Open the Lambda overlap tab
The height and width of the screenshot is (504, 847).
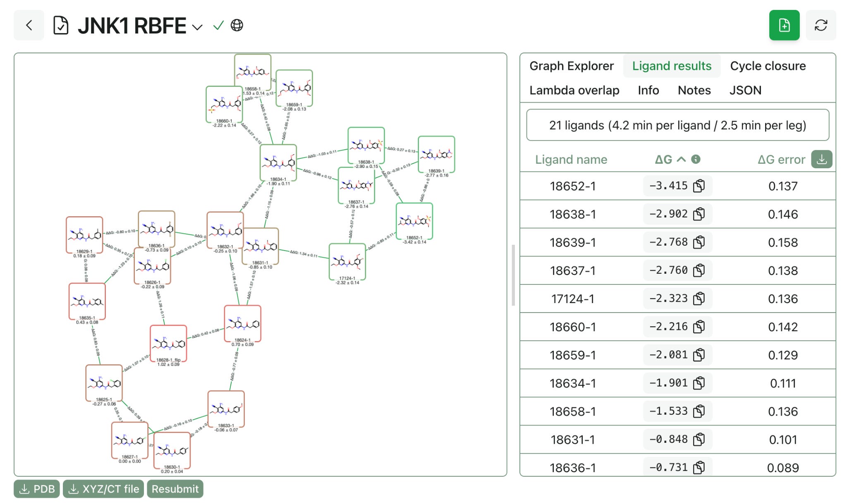click(x=574, y=91)
